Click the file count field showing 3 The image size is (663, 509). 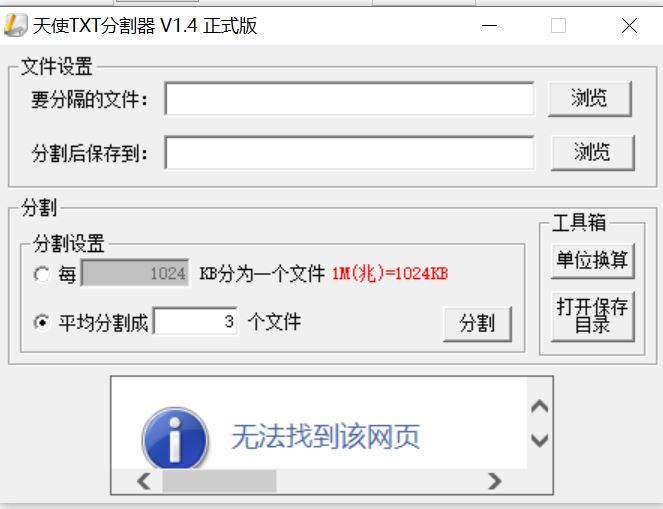(x=195, y=321)
